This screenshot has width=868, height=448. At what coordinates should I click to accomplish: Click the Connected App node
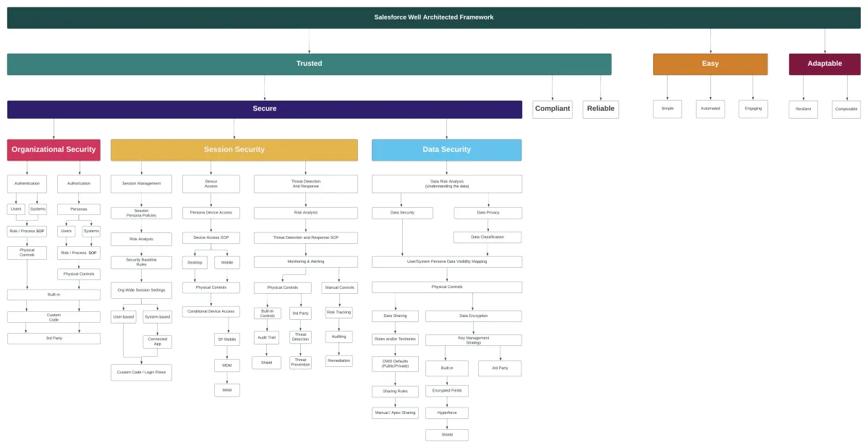(x=157, y=342)
